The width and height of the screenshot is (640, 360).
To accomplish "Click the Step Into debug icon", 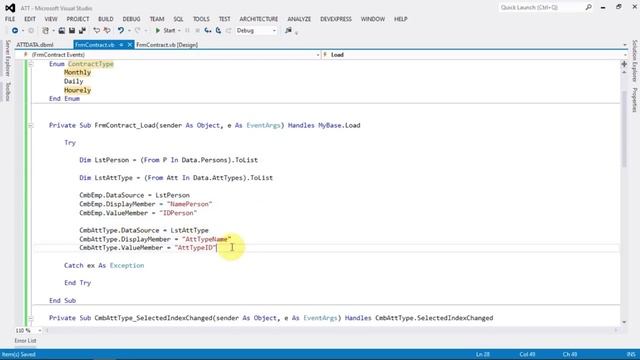I will click(x=208, y=31).
